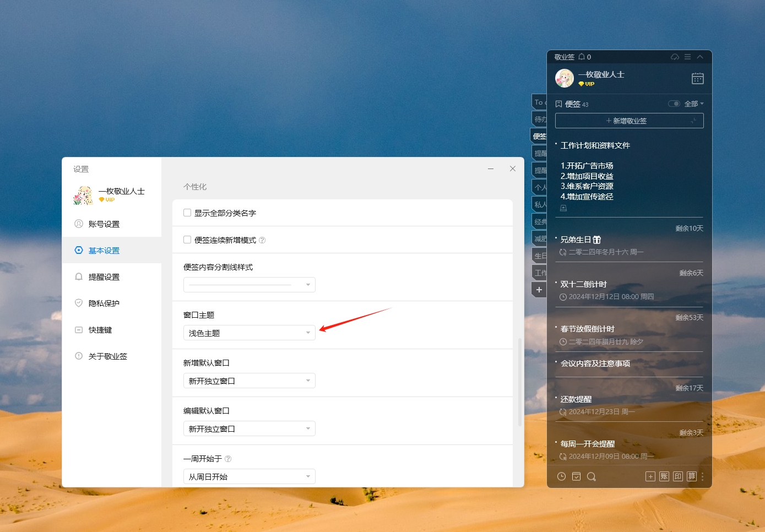
Task: Click the notification bell in widget header
Action: click(x=582, y=57)
